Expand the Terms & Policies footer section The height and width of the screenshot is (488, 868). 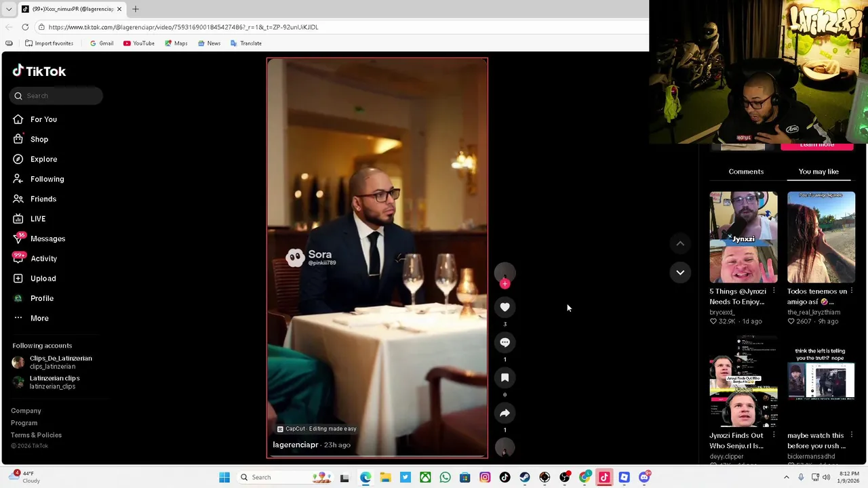click(36, 435)
